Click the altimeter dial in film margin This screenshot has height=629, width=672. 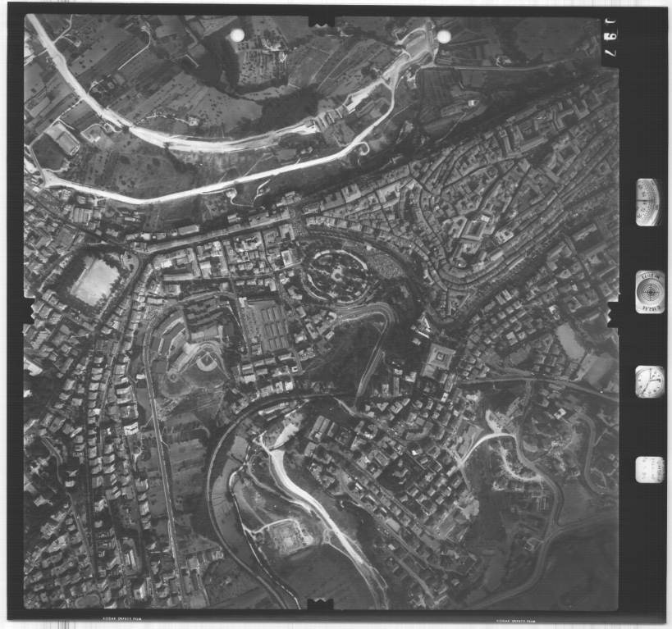click(x=648, y=202)
